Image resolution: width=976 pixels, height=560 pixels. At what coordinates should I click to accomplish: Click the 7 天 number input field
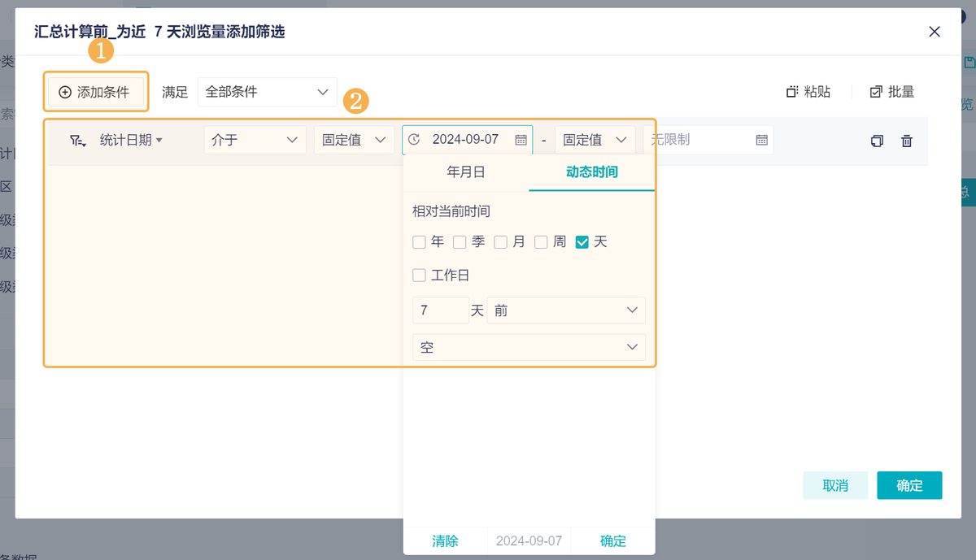pyautogui.click(x=440, y=310)
